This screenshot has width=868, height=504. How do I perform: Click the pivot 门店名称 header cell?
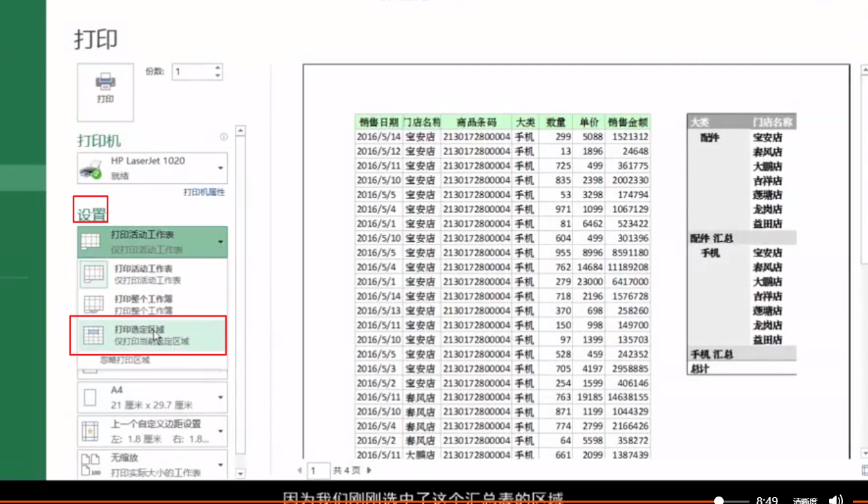click(773, 122)
